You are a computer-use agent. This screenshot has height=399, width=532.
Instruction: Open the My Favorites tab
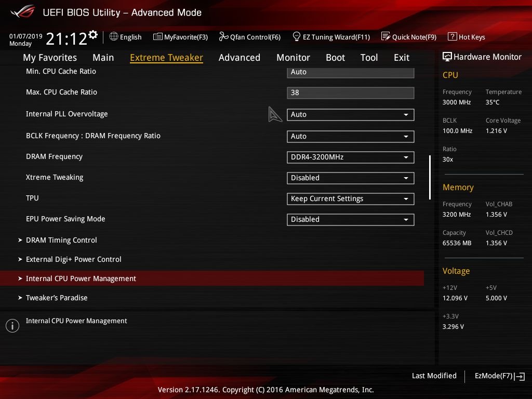[x=50, y=57]
